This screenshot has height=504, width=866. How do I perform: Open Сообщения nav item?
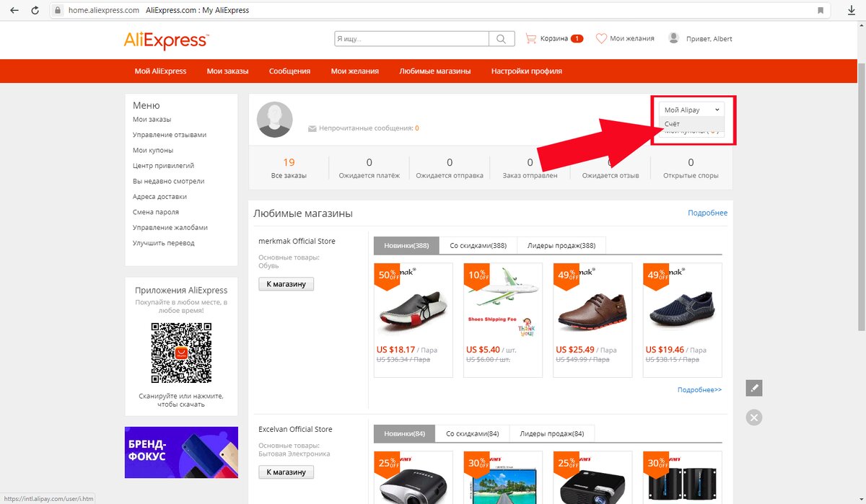[x=289, y=71]
